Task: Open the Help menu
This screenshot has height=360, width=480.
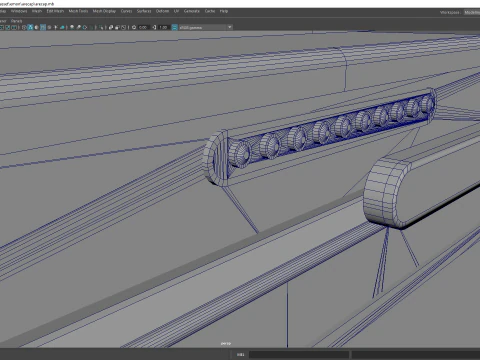Action: (x=224, y=11)
